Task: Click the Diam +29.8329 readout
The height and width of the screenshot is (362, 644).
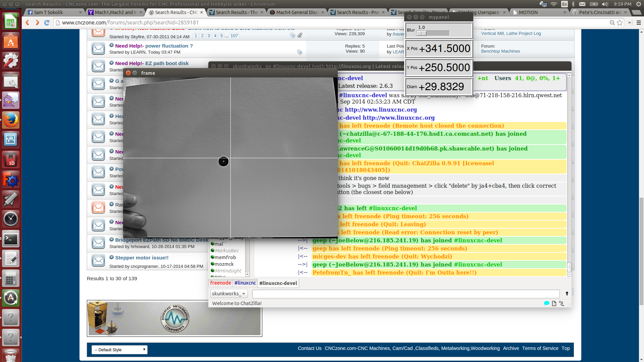Action: click(x=439, y=87)
